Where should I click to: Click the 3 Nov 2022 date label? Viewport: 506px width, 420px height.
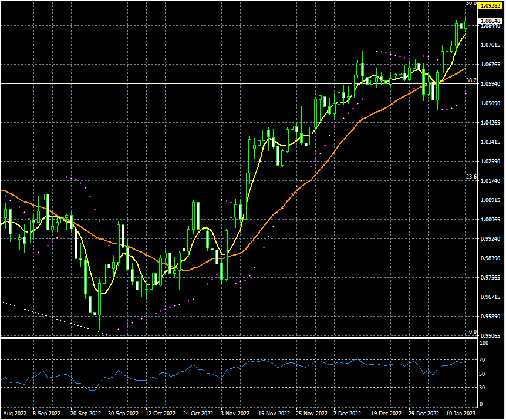pyautogui.click(x=235, y=413)
